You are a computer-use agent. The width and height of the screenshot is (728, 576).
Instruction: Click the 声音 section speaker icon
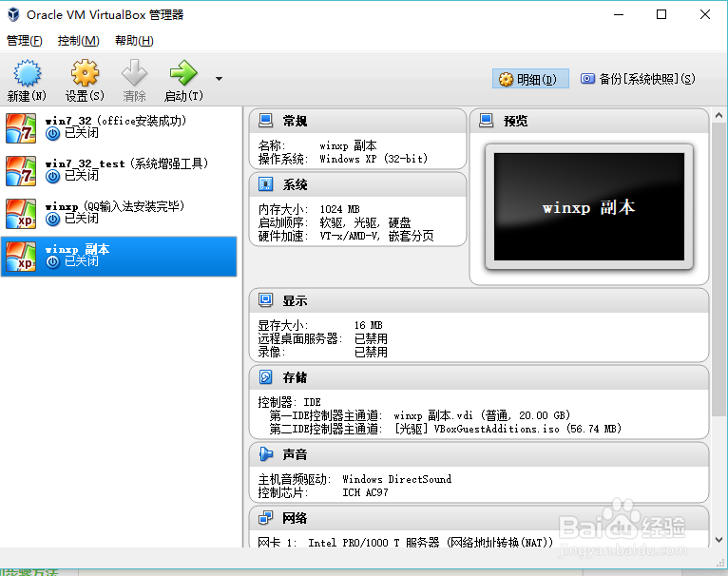pyautogui.click(x=265, y=453)
